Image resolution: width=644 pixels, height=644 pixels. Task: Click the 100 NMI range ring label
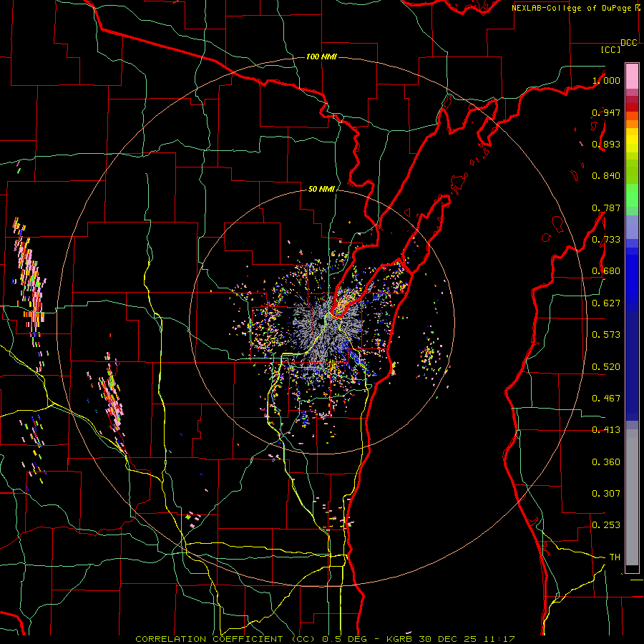tap(321, 57)
